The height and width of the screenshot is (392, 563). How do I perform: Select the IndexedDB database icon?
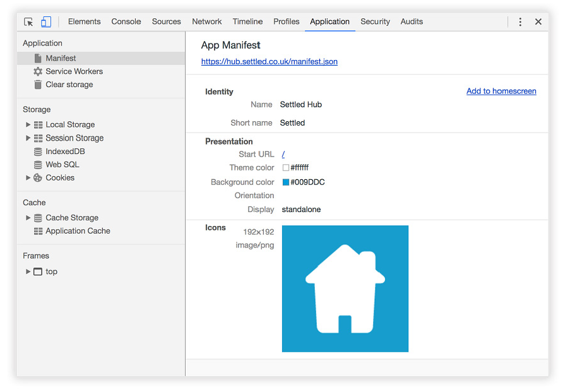point(38,151)
